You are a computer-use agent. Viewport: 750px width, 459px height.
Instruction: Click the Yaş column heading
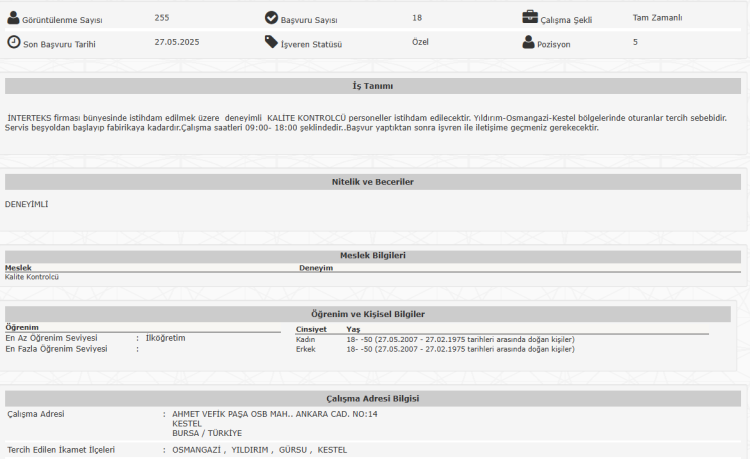coord(353,329)
